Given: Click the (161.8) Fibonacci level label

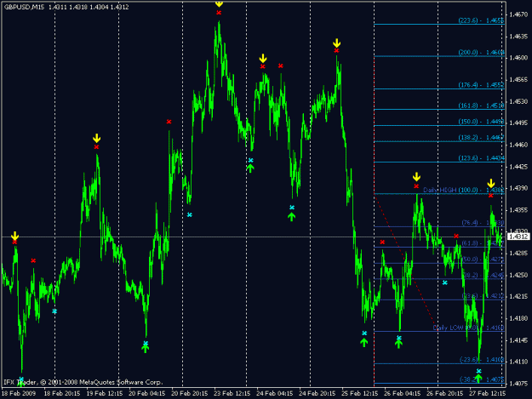Looking at the screenshot, I should coord(481,105).
